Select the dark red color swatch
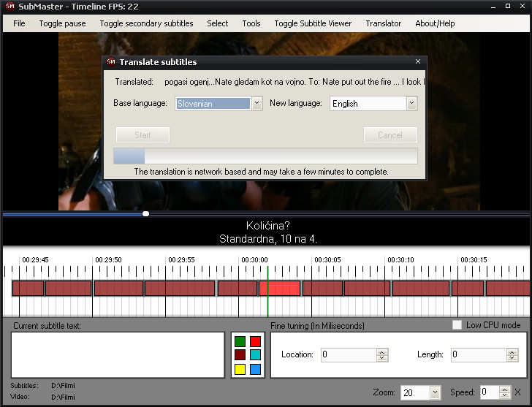The width and height of the screenshot is (532, 407). (x=240, y=355)
